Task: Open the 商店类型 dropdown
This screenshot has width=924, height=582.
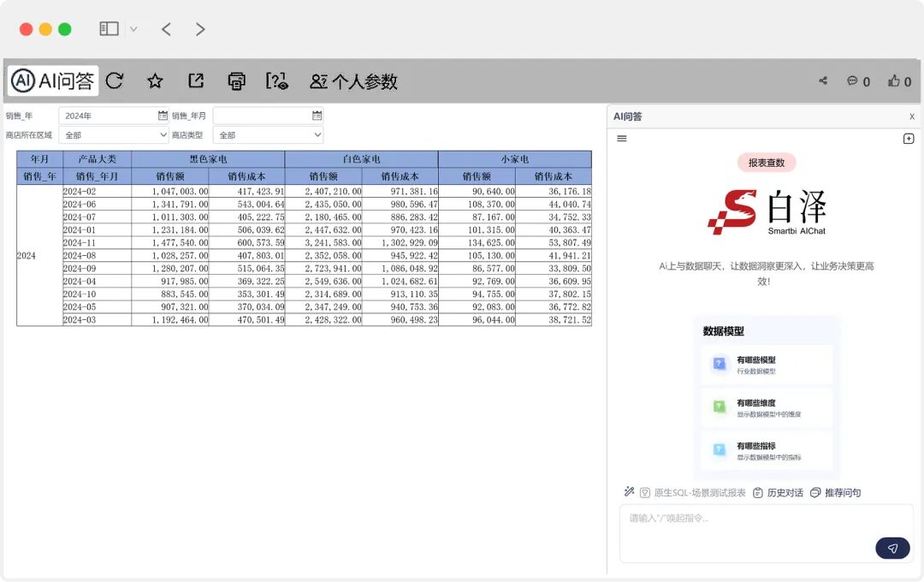Action: tap(268, 135)
